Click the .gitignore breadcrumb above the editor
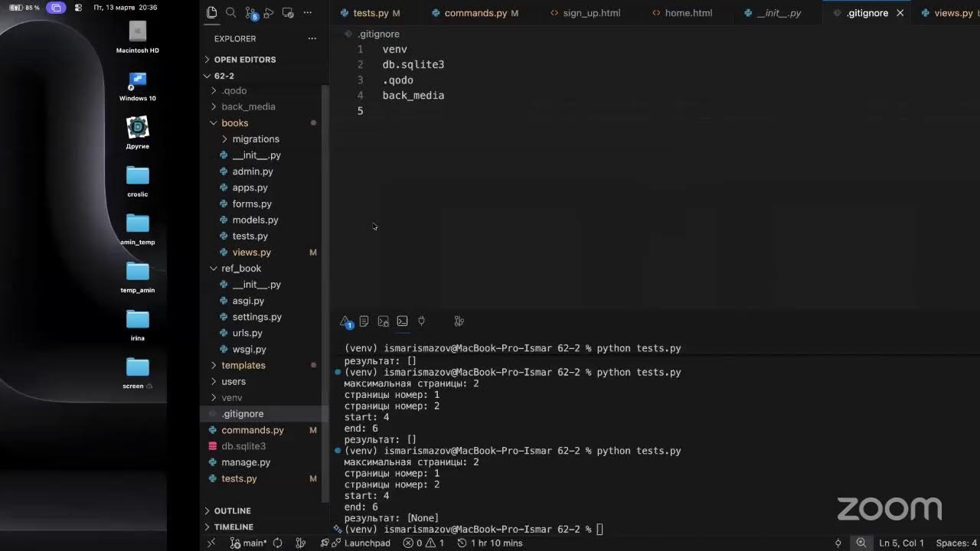Image resolution: width=980 pixels, height=551 pixels. pos(378,34)
